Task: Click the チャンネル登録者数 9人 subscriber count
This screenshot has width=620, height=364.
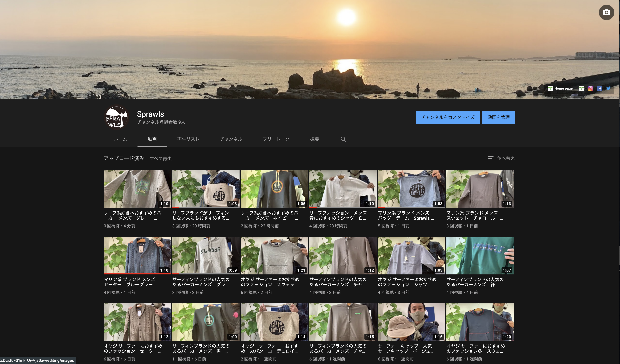Action: click(x=161, y=122)
